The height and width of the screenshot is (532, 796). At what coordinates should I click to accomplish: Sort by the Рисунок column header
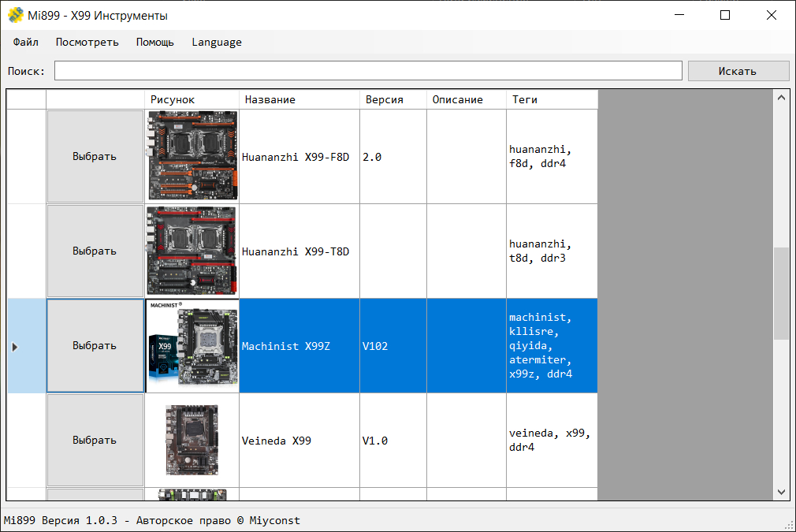pos(192,99)
